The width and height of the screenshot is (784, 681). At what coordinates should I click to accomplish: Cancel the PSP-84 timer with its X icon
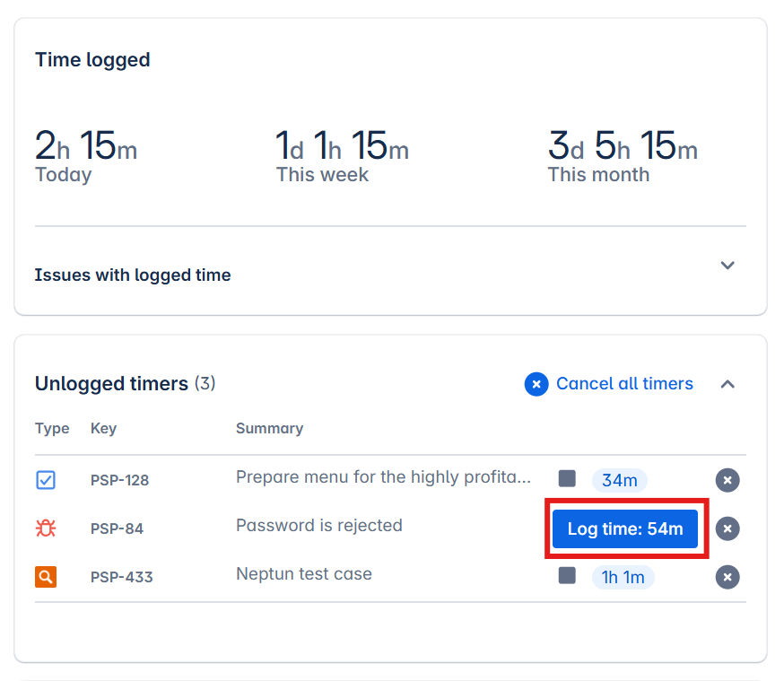click(x=727, y=528)
